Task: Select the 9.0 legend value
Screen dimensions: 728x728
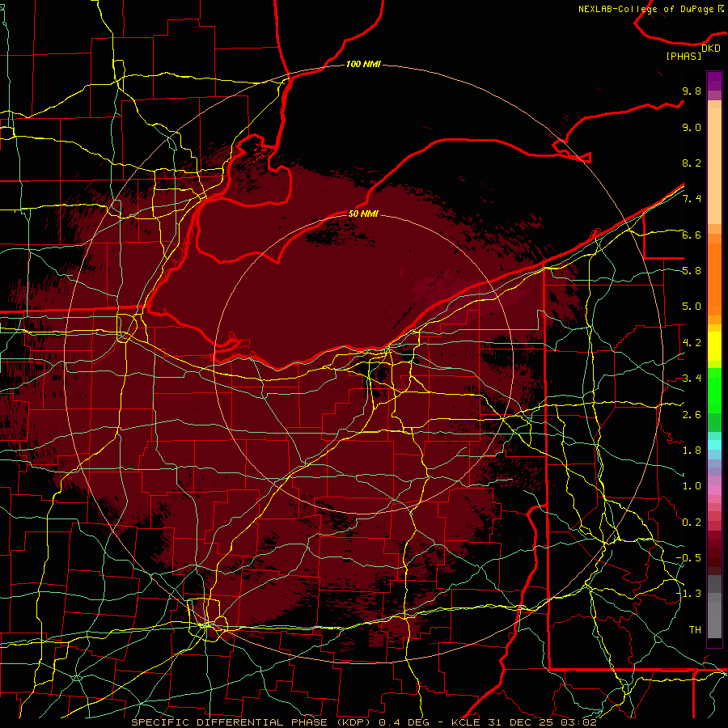Action: click(x=692, y=127)
